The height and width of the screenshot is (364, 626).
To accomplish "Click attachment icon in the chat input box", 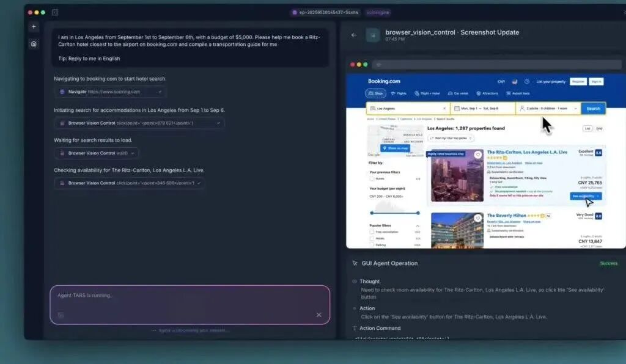I will [x=61, y=315].
